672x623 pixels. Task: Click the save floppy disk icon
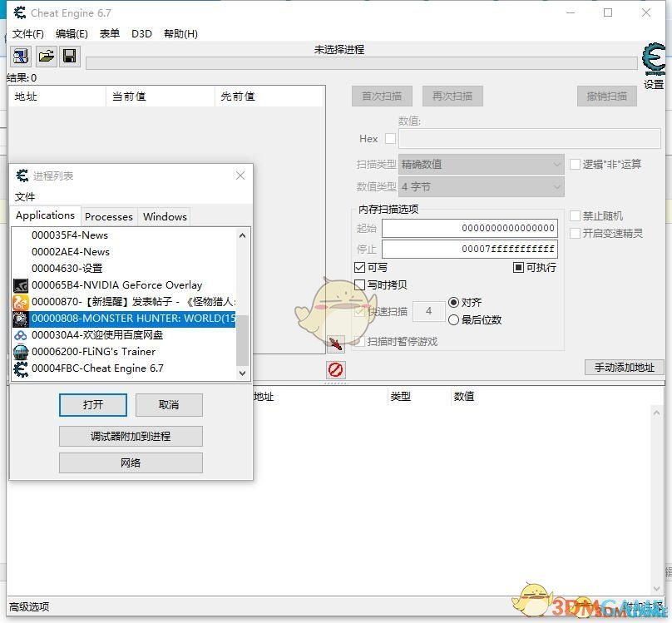69,56
